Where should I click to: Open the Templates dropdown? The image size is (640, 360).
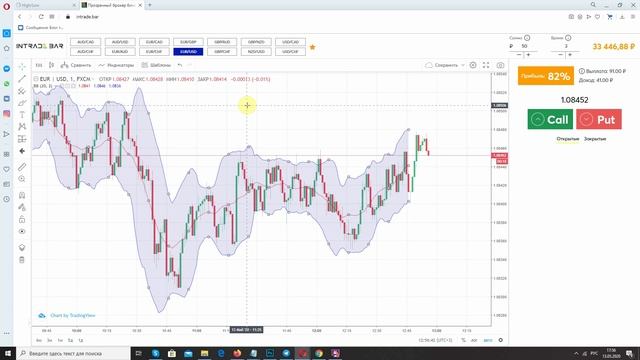point(156,65)
